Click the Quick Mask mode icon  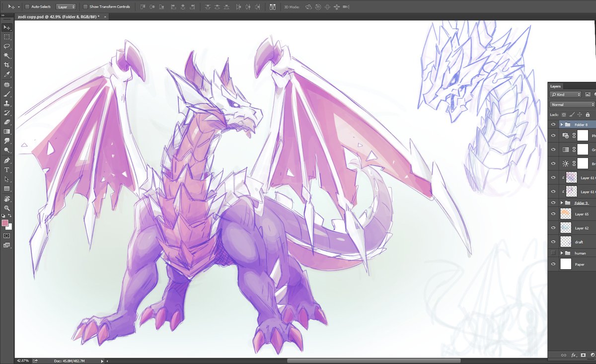[7, 235]
